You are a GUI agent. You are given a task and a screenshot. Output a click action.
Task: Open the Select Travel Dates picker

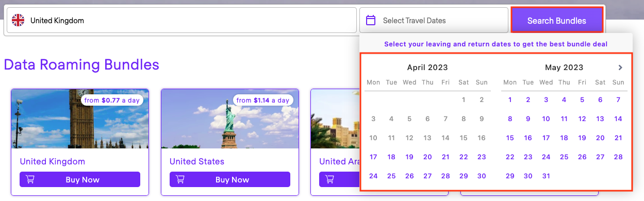[x=434, y=21]
